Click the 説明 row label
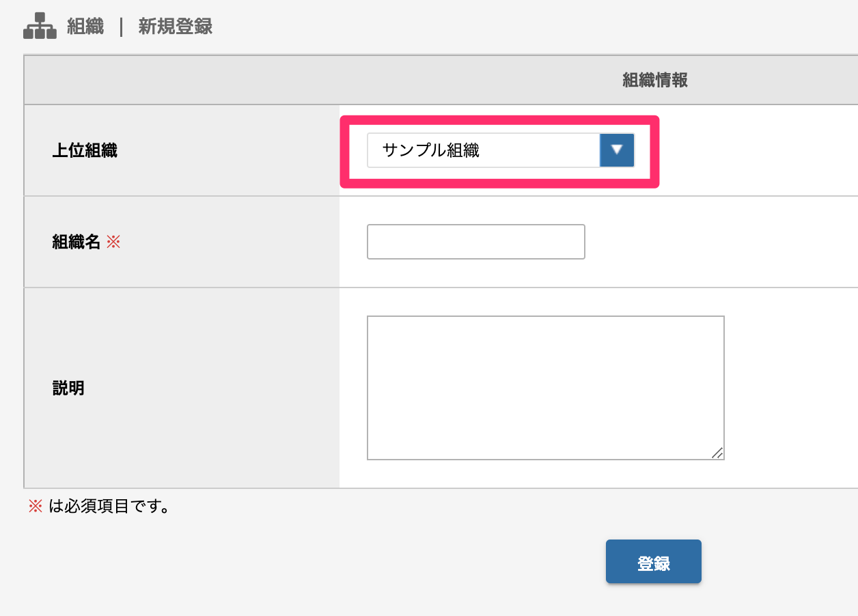This screenshot has width=858, height=616. click(68, 389)
